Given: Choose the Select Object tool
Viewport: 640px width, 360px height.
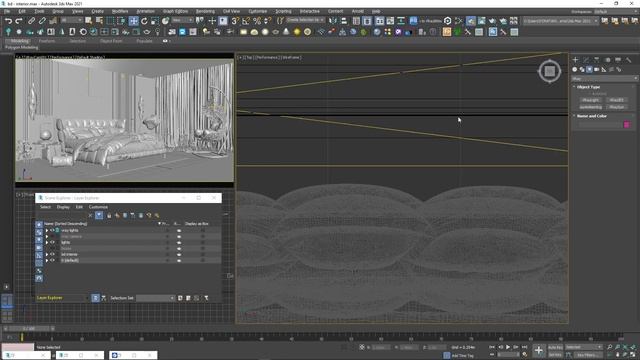Looking at the screenshot, I should (89, 21).
